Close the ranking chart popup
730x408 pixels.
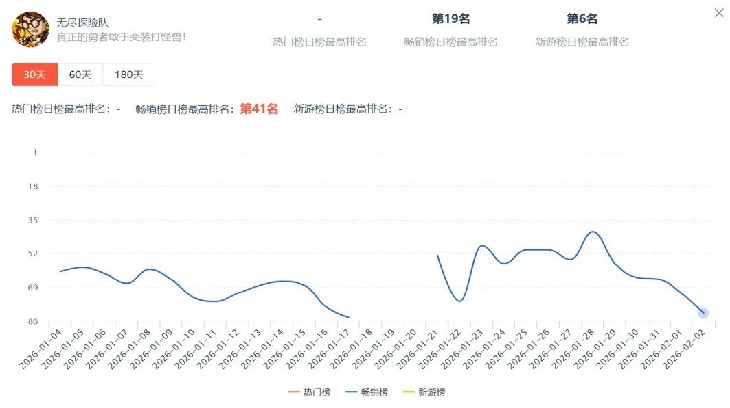(x=718, y=13)
